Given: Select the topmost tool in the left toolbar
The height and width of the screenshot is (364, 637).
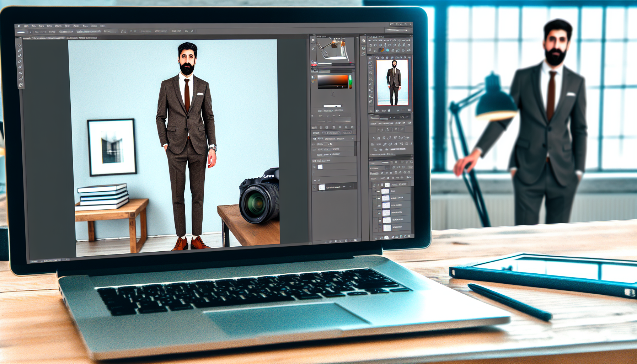Looking at the screenshot, I should pos(20,45).
